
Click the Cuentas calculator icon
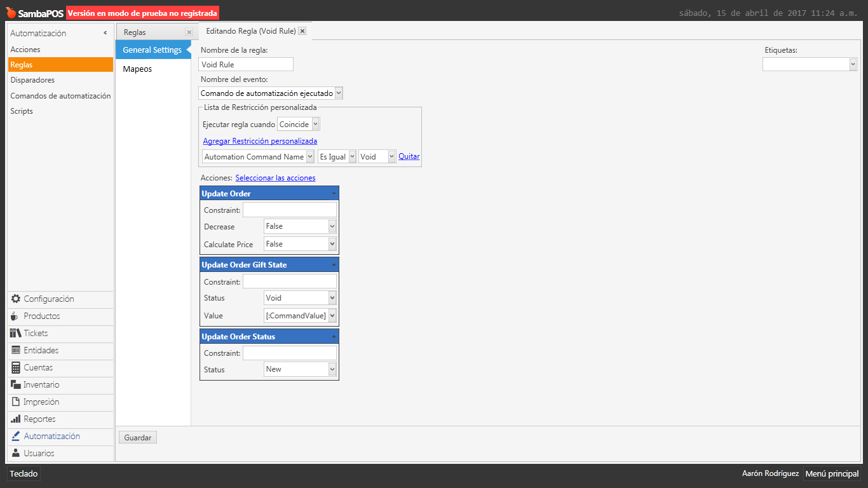coord(16,367)
